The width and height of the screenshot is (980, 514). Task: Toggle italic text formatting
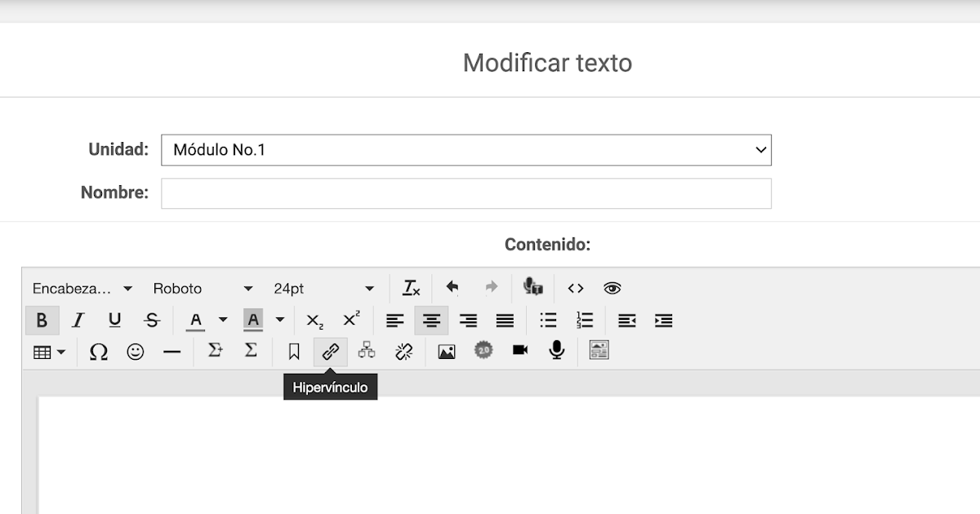(x=77, y=320)
